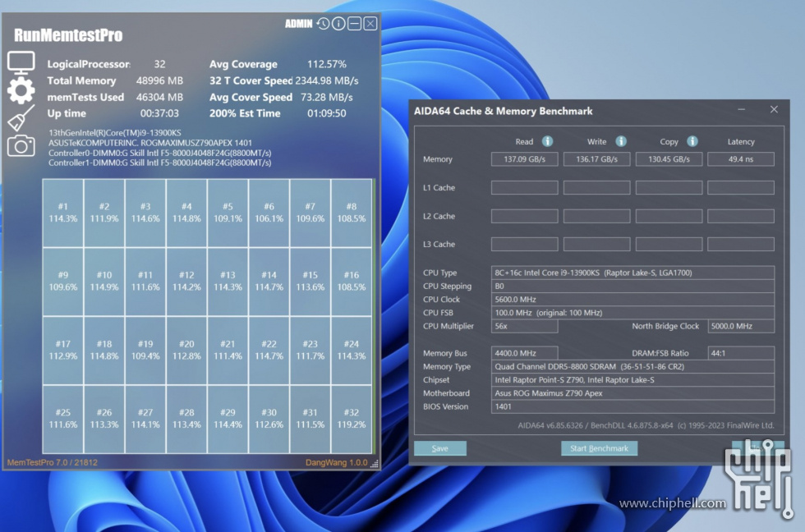This screenshot has width=805, height=532.
Task: Click Memory Bus 4400.0 MHz field
Action: click(x=524, y=353)
